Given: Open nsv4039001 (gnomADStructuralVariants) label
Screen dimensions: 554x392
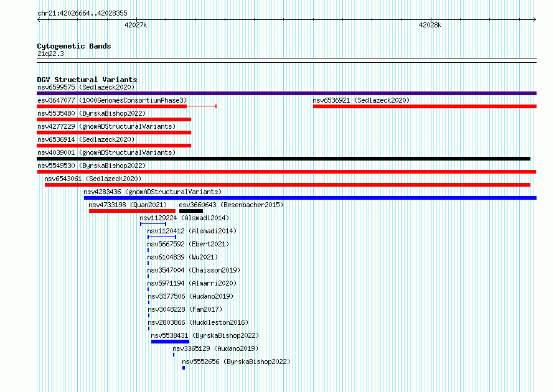Looking at the screenshot, I should [106, 152].
